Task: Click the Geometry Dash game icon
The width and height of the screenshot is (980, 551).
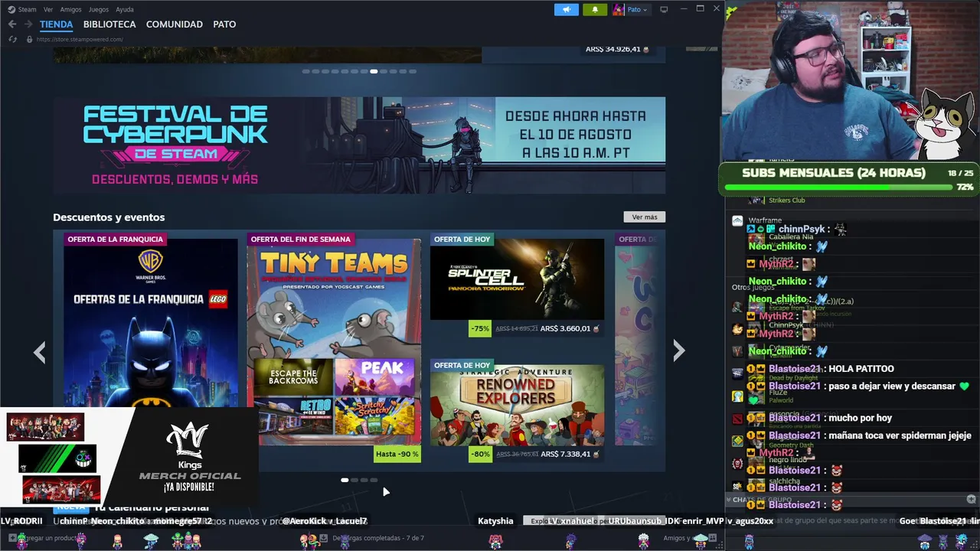Action: point(737,441)
